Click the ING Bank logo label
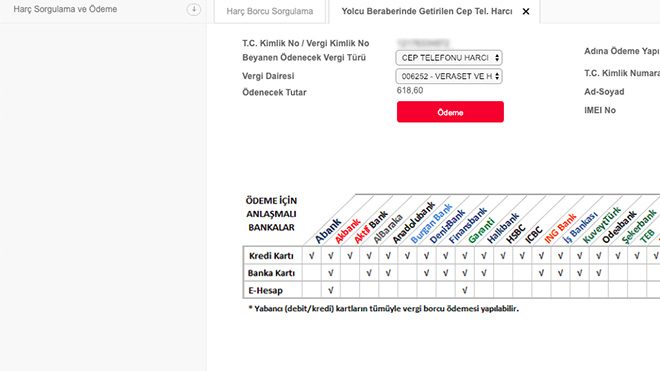The width and height of the screenshot is (660, 371). click(560, 229)
